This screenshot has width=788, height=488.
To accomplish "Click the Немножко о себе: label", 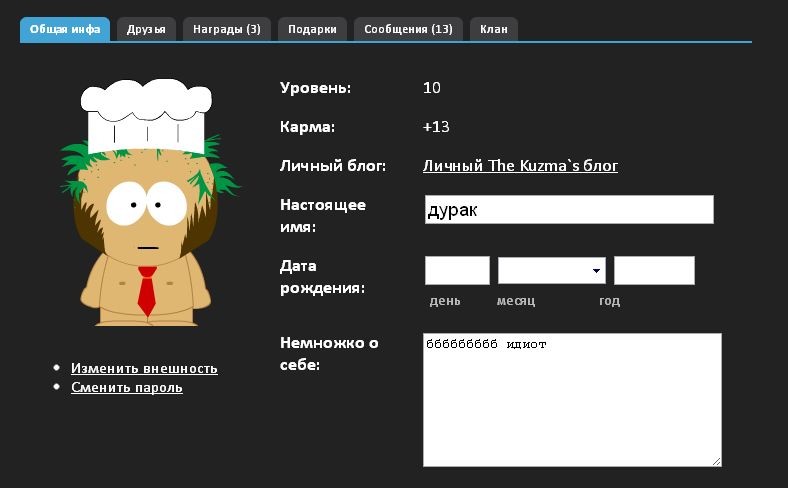I will pos(329,354).
